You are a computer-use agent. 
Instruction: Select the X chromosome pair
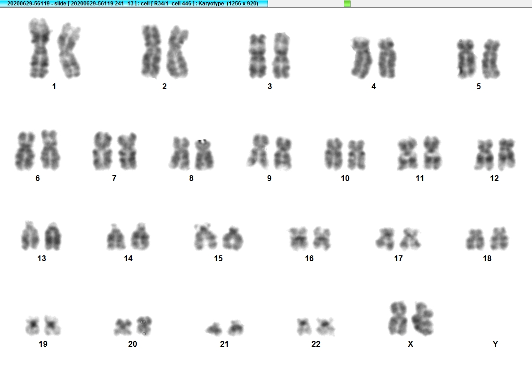(411, 319)
